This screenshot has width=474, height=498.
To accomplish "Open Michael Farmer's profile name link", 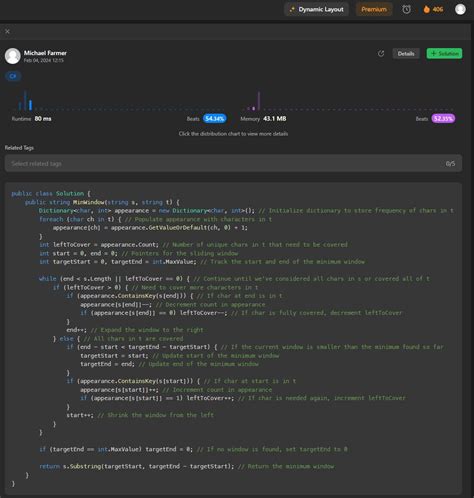I will (45, 53).
